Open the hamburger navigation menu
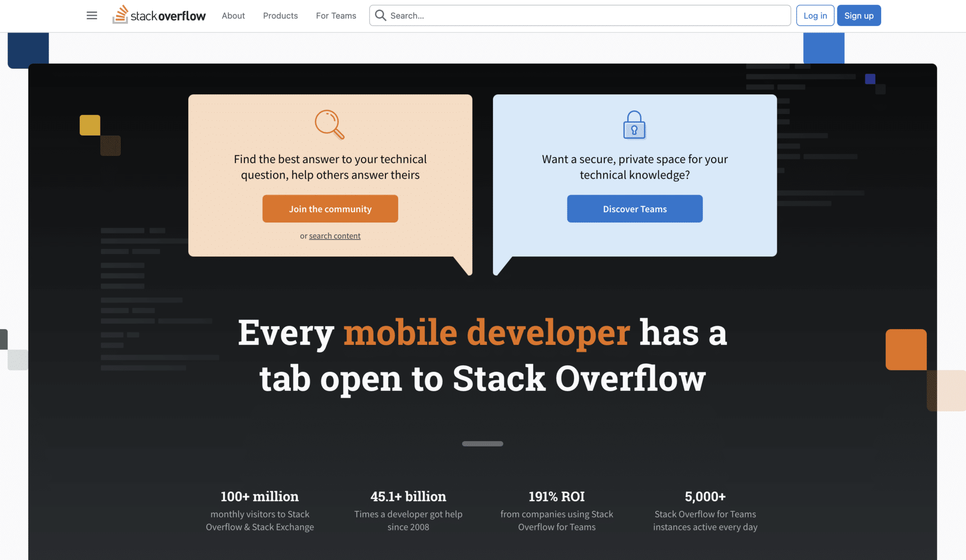Screen dimensions: 966x560 92,16
